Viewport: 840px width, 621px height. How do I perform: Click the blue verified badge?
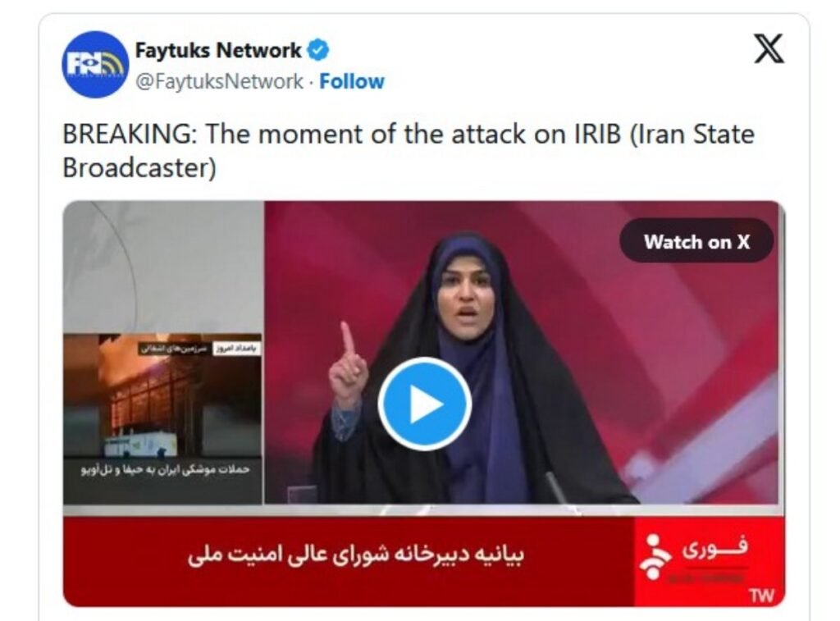tap(317, 50)
